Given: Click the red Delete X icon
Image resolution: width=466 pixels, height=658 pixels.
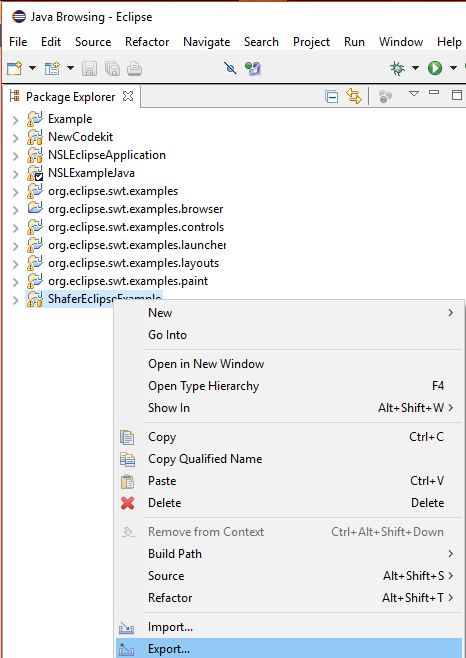Looking at the screenshot, I should coord(127,503).
